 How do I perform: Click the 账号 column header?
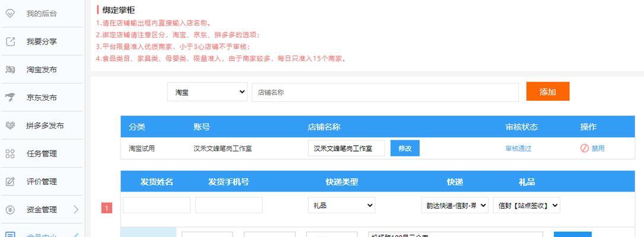202,127
